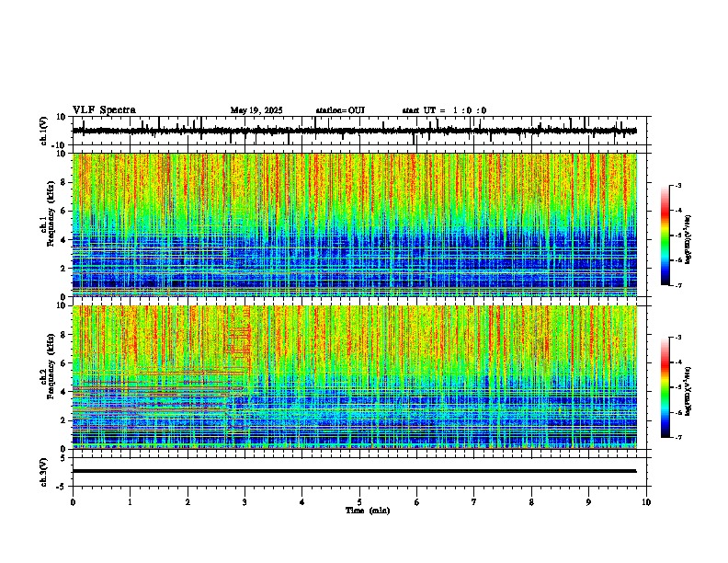Click the ch.1 frequency spectrogram panel
Viewport: 728px width, 563px height.
(355, 224)
